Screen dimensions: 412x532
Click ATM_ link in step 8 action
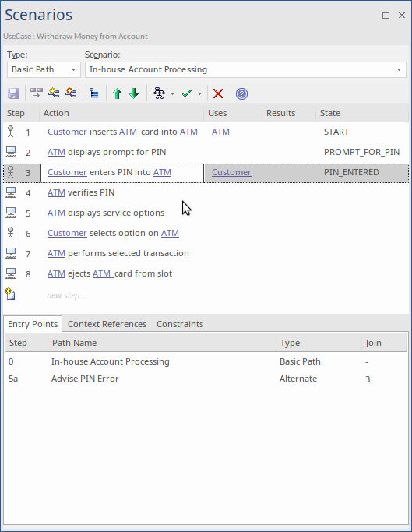[103, 273]
